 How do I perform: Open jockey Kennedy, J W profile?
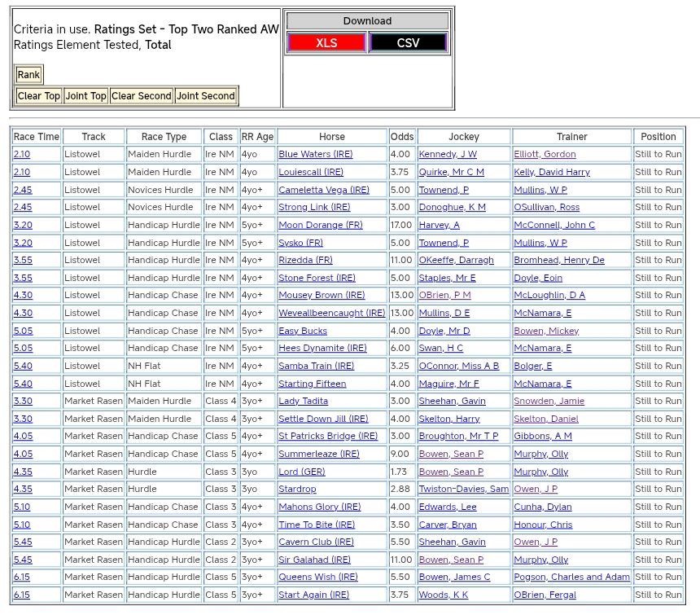448,154
